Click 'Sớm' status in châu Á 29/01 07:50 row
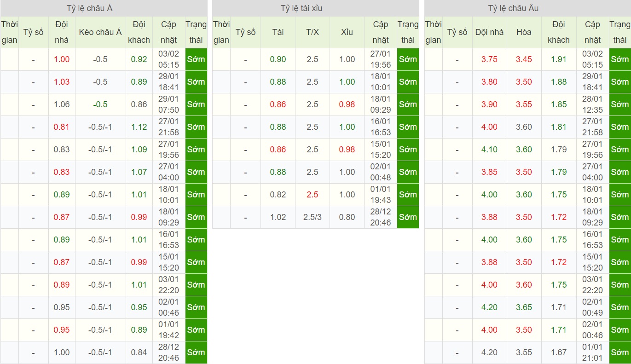The width and height of the screenshot is (631, 364). click(196, 104)
